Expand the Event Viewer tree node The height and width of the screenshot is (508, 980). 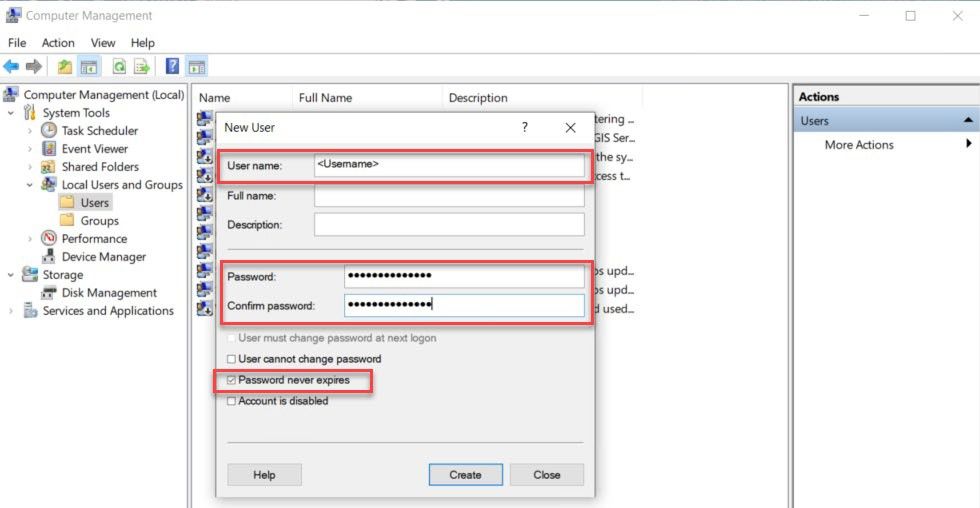30,149
